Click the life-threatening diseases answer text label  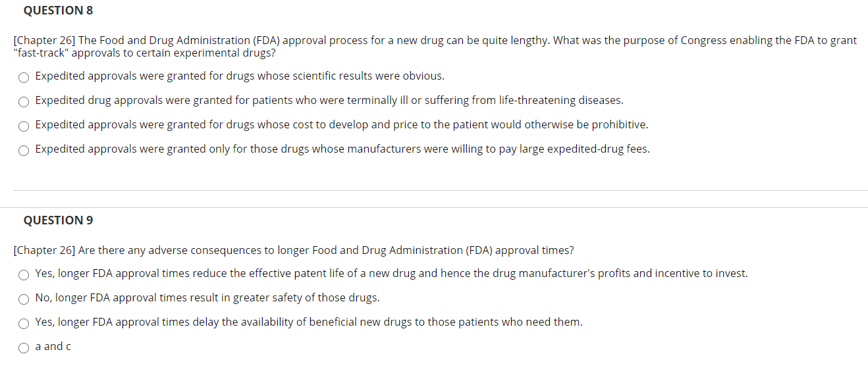pyautogui.click(x=329, y=100)
